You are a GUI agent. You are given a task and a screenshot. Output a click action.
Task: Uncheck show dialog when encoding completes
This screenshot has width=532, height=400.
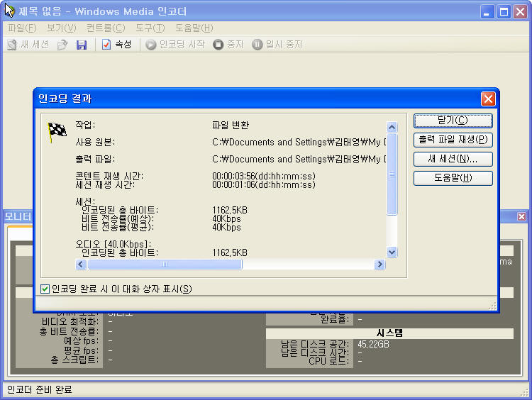(x=45, y=289)
